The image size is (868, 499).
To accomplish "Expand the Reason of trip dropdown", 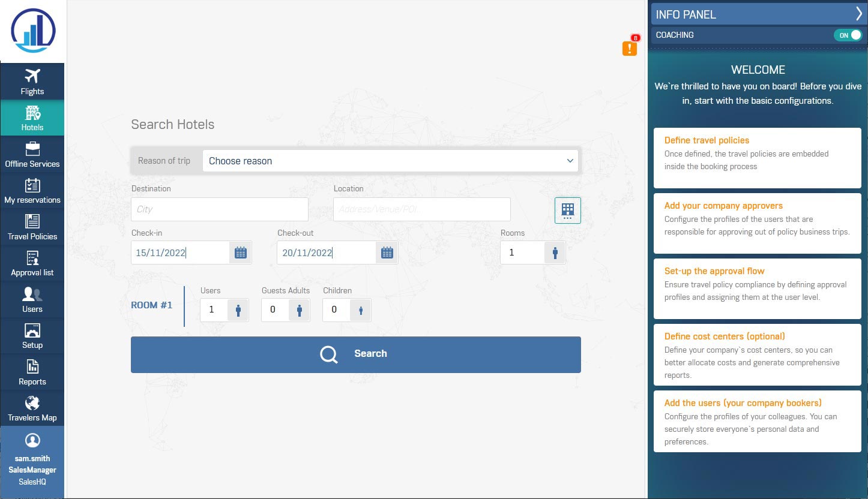I will tap(390, 161).
